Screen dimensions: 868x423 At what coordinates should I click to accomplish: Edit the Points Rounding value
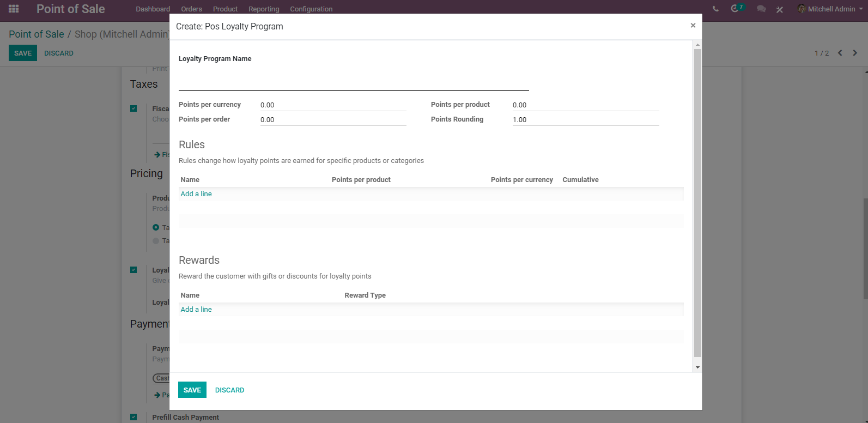click(586, 119)
